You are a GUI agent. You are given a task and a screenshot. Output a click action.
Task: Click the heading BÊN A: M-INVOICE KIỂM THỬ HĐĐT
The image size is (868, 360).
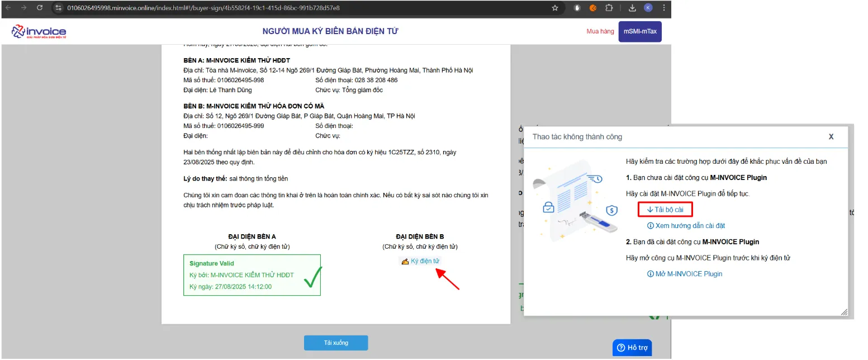coord(236,60)
